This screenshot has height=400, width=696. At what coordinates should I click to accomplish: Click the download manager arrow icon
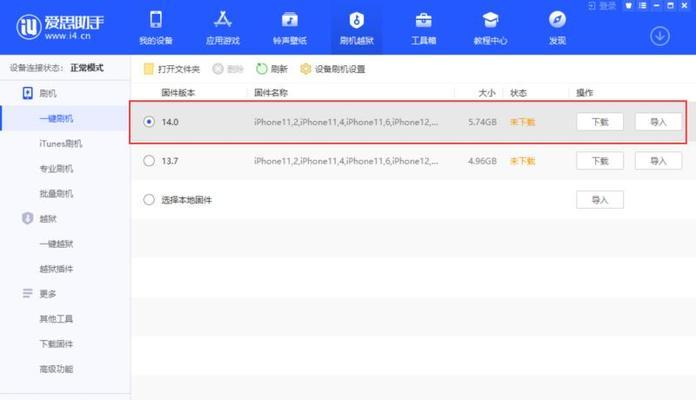pos(660,36)
